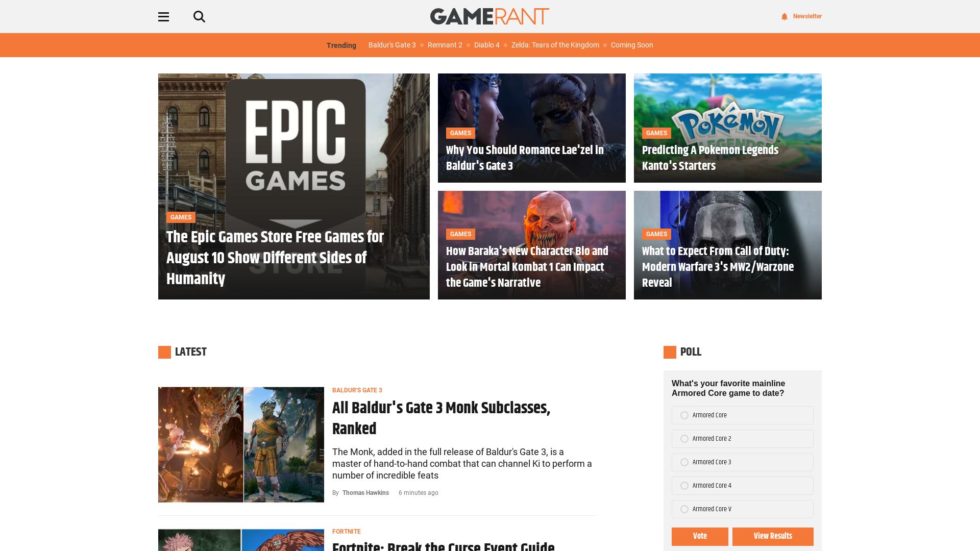Open Remnant 2 trending topic
This screenshot has height=551, width=980.
pos(445,45)
